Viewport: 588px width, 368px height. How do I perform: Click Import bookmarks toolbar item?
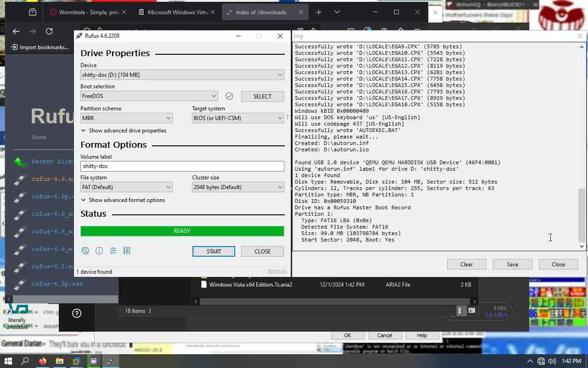[x=40, y=47]
